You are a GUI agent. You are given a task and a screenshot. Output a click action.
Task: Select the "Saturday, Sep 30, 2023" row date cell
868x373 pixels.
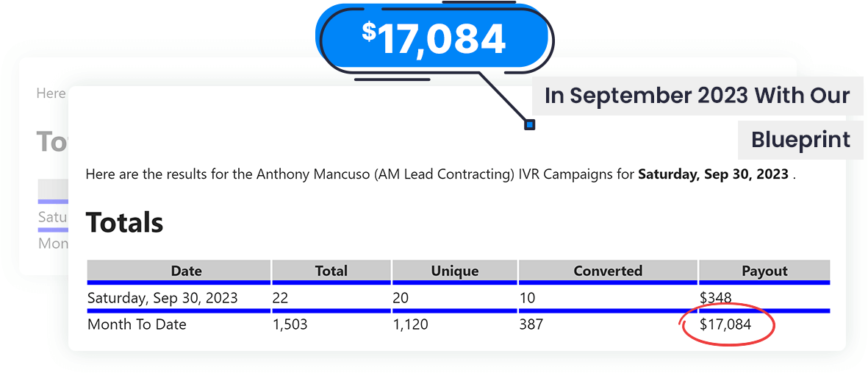tap(162, 298)
